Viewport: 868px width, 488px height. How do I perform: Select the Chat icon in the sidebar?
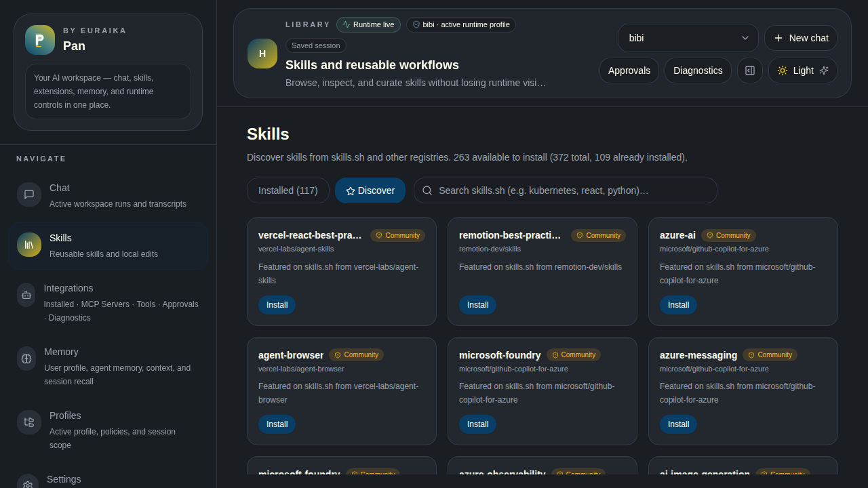(x=28, y=195)
